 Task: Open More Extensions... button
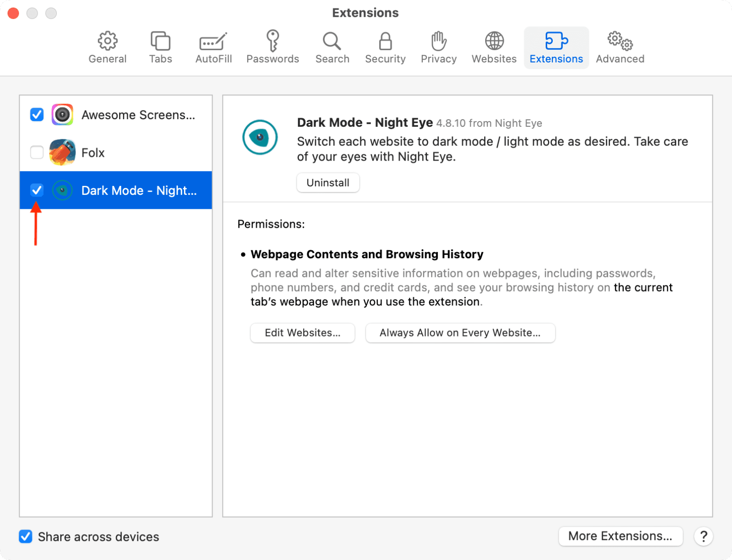click(620, 536)
